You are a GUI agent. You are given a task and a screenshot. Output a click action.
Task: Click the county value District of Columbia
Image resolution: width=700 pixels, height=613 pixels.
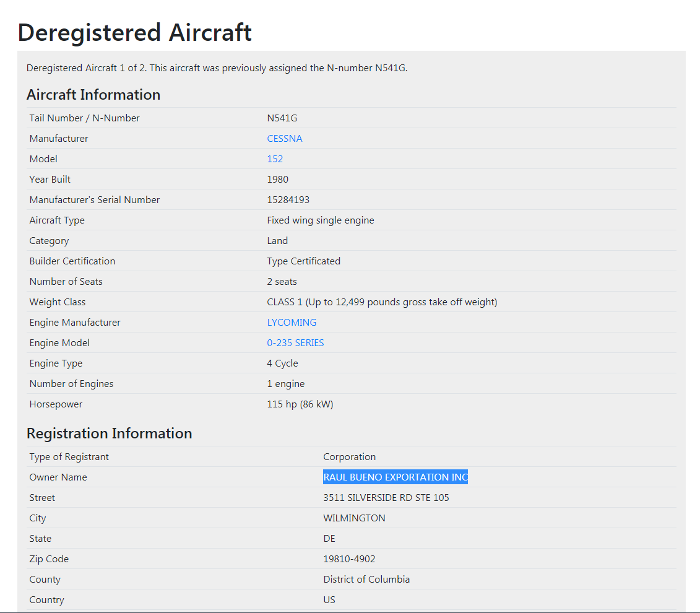coord(366,580)
